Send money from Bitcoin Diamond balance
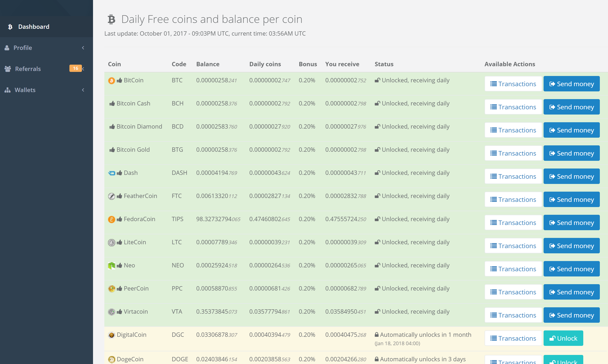 coord(571,130)
